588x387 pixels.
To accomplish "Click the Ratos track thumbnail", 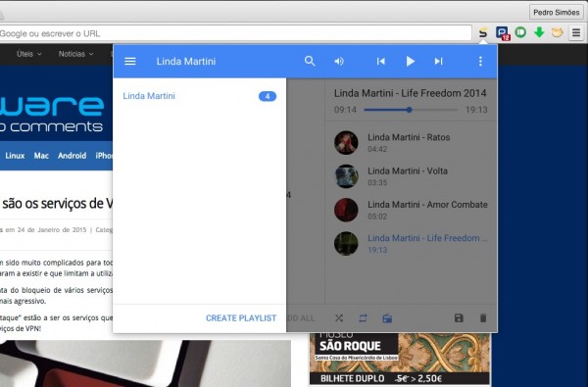I will point(346,143).
